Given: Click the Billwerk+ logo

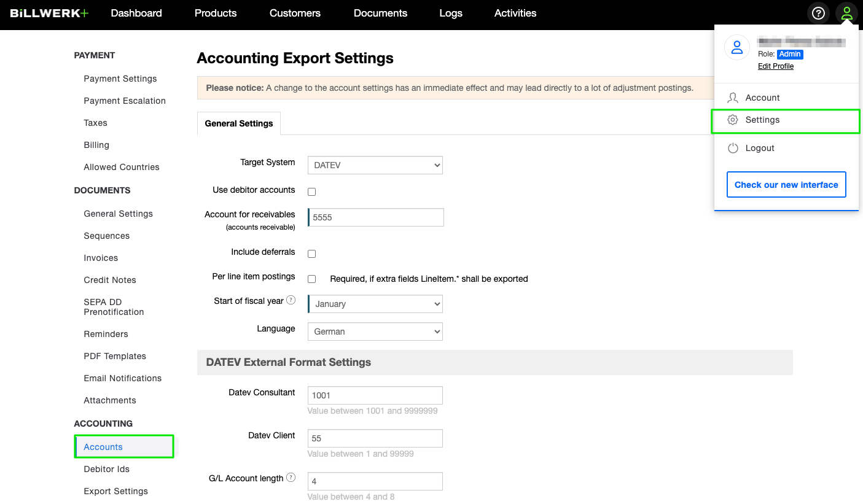Looking at the screenshot, I should pos(49,13).
